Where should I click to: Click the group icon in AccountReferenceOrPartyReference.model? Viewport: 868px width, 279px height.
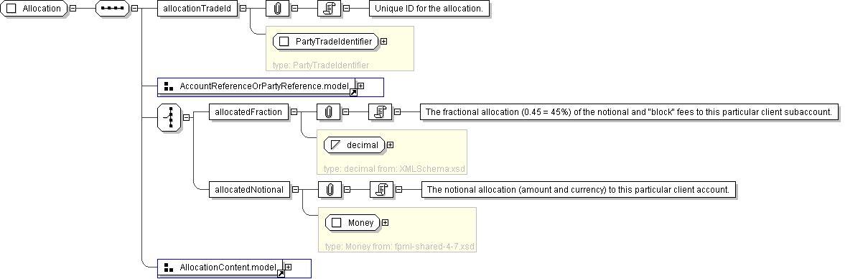point(169,86)
